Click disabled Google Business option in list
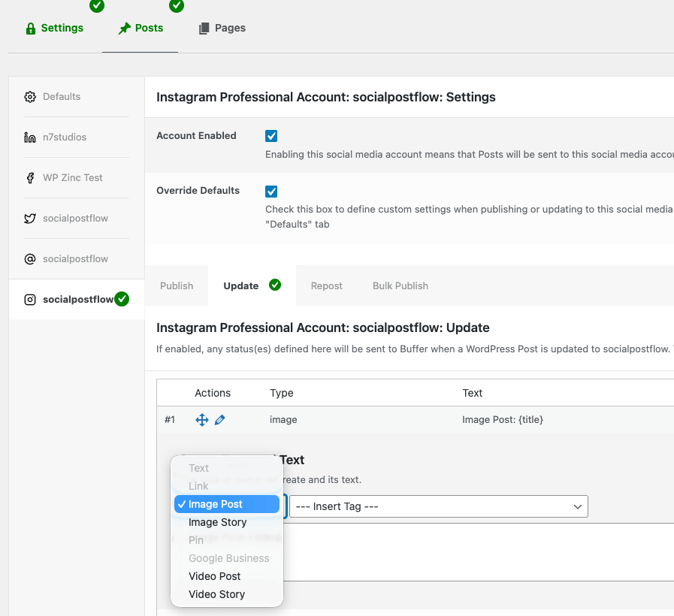The image size is (674, 616). (227, 558)
